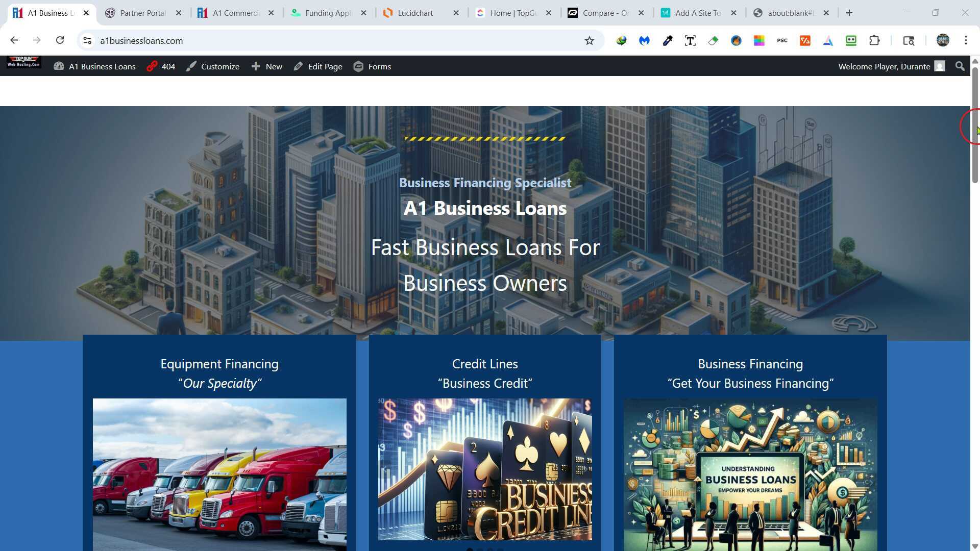The width and height of the screenshot is (980, 551).
Task: Open the Extensions puzzle-piece icon
Action: click(875, 41)
